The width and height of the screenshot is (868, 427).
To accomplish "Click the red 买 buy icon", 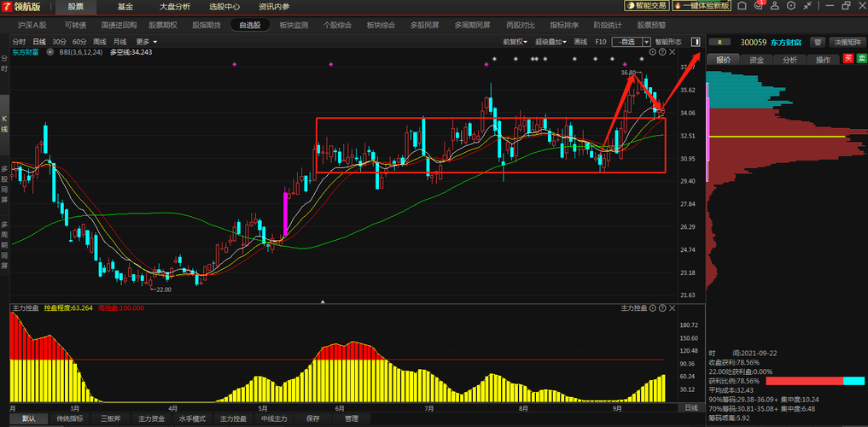I will tap(848, 59).
